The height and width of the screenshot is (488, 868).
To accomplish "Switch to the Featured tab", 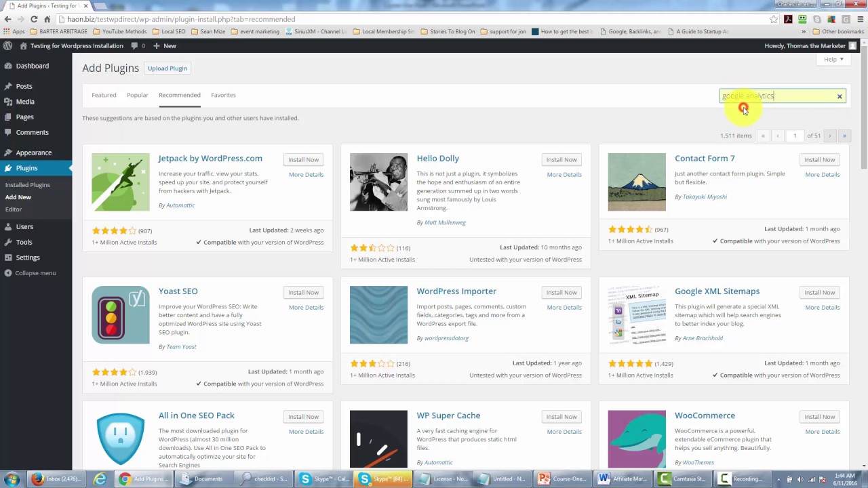I will coord(104,95).
